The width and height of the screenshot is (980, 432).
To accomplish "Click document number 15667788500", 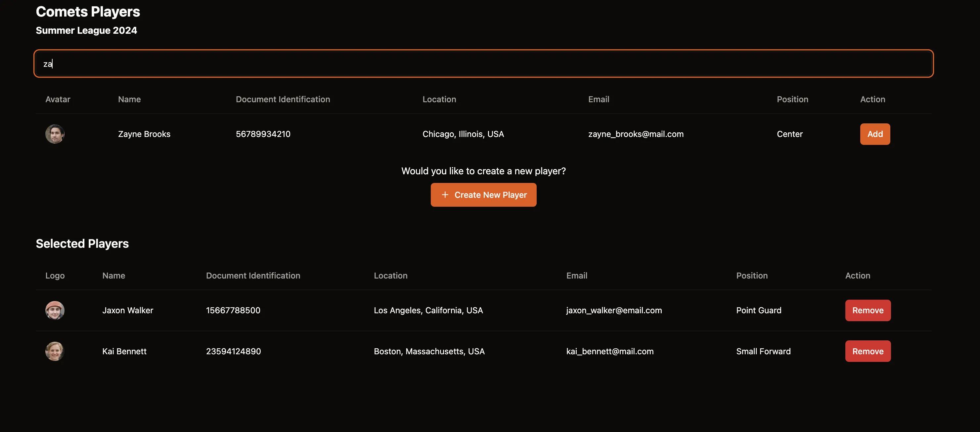I will pyautogui.click(x=233, y=310).
